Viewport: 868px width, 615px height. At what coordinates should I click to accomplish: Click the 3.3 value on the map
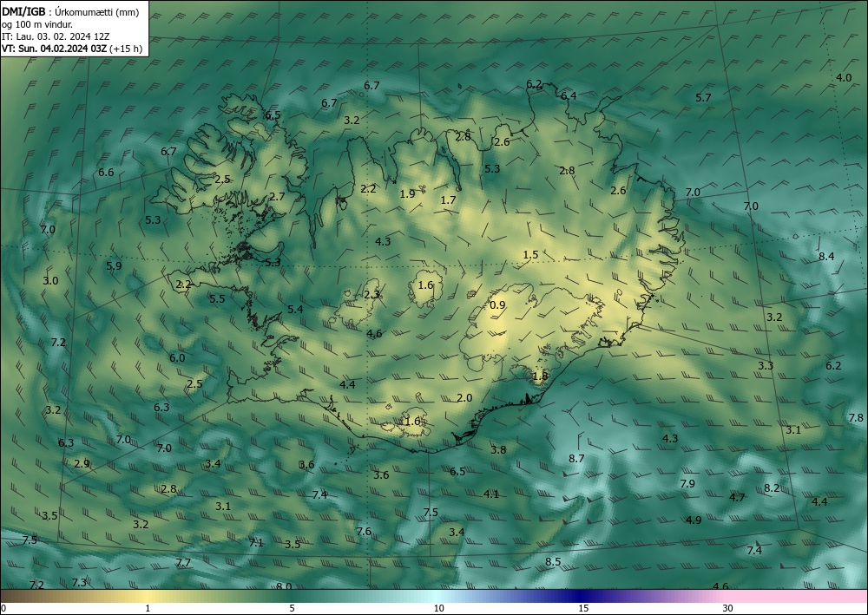pyautogui.click(x=765, y=365)
